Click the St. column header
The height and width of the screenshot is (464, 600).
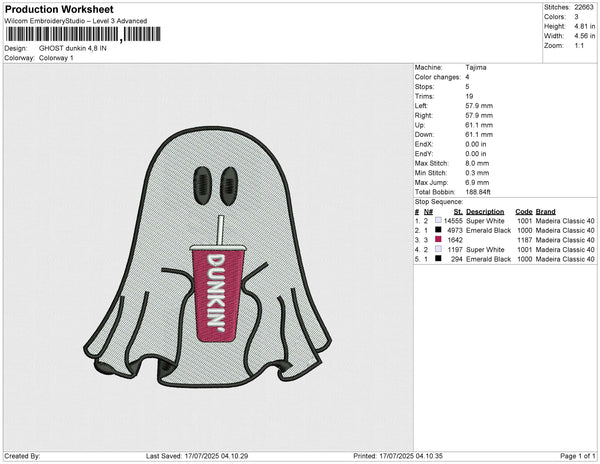[458, 212]
